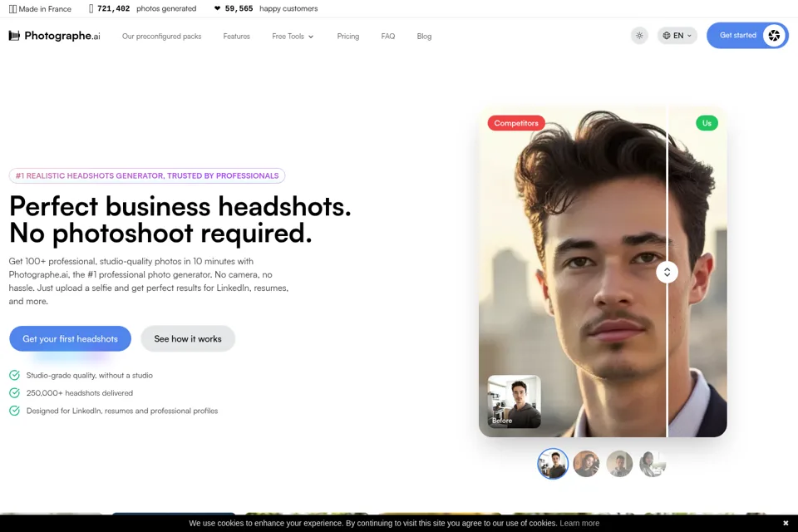Screen dimensions: 798x532
Task: Open the Blog page
Action: tap(424, 36)
